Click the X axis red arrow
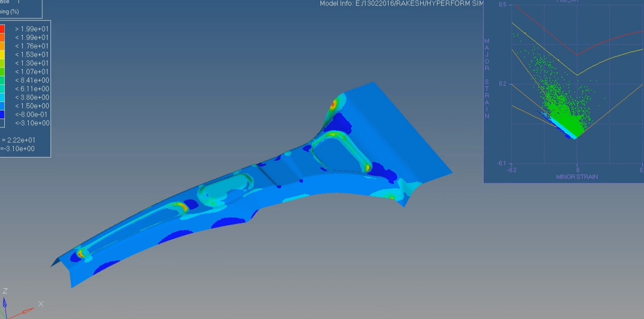This screenshot has height=319, width=644. 27,310
